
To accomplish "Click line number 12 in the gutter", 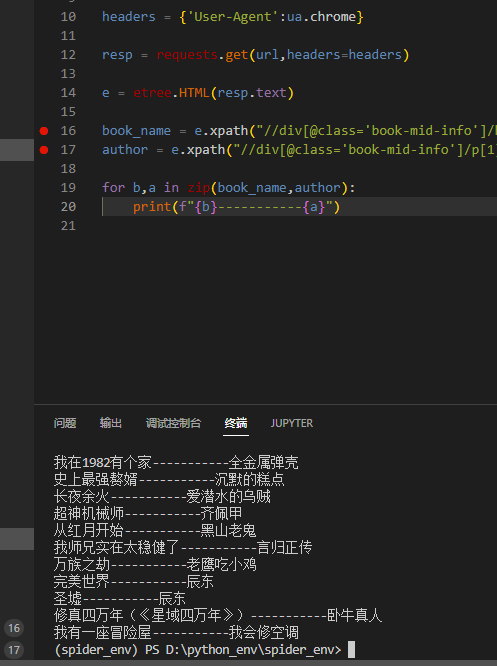I will (x=68, y=55).
